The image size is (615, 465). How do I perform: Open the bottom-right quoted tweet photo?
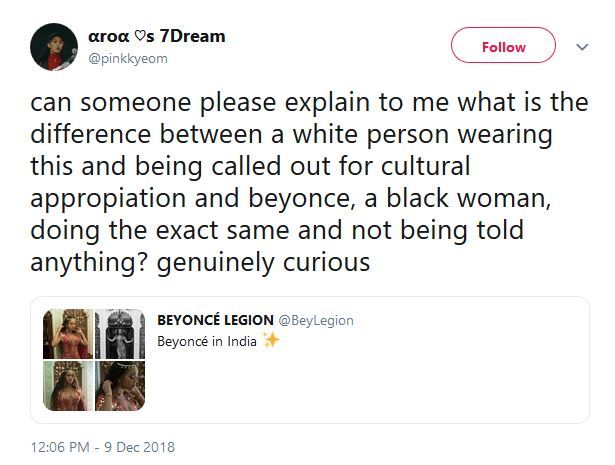[x=120, y=386]
